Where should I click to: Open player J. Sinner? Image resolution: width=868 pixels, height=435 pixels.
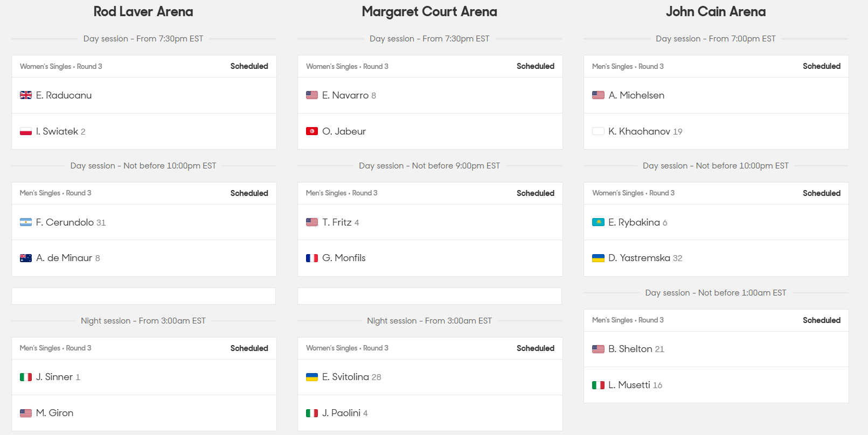[x=54, y=377]
